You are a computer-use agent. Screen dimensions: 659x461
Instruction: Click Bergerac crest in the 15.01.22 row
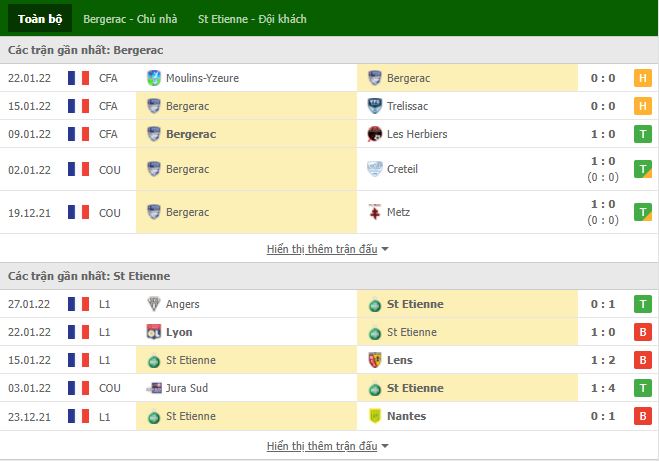(x=154, y=106)
